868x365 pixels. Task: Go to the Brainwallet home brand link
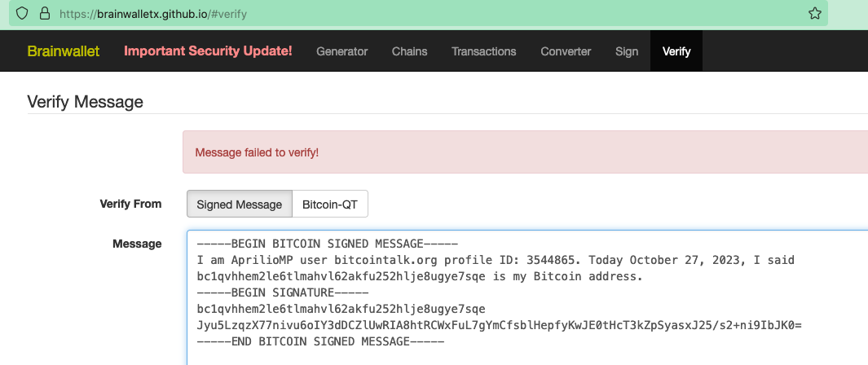click(63, 51)
